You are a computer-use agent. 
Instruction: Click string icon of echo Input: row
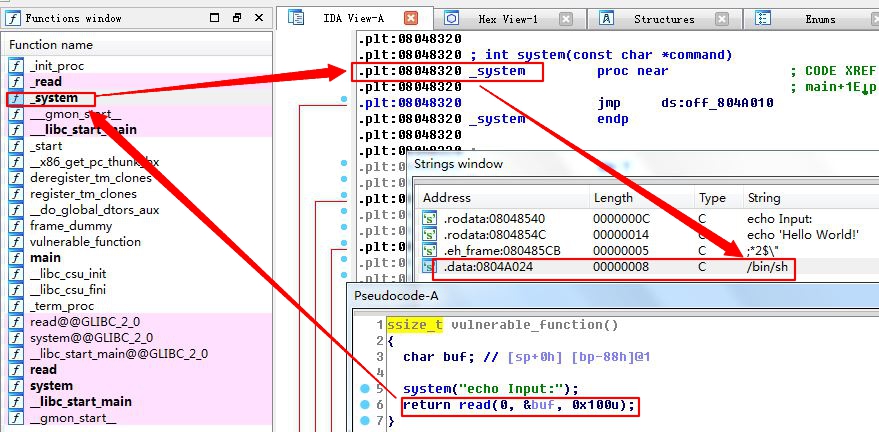click(x=430, y=218)
